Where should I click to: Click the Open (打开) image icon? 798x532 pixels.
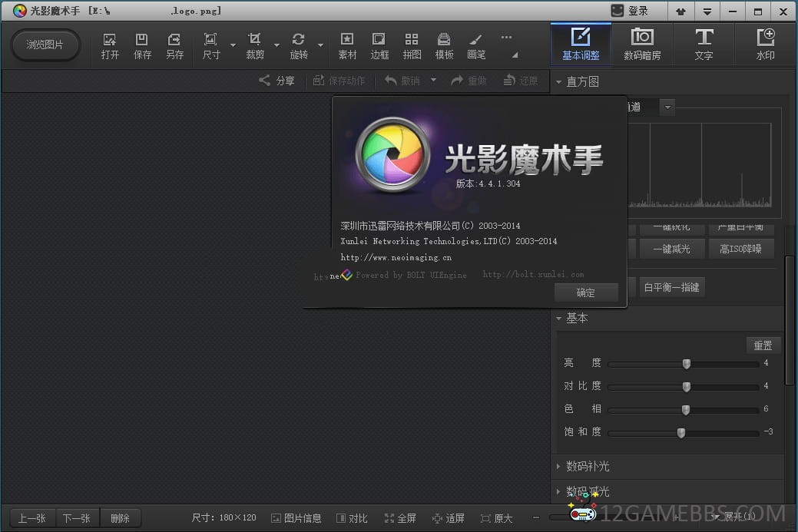(x=110, y=45)
